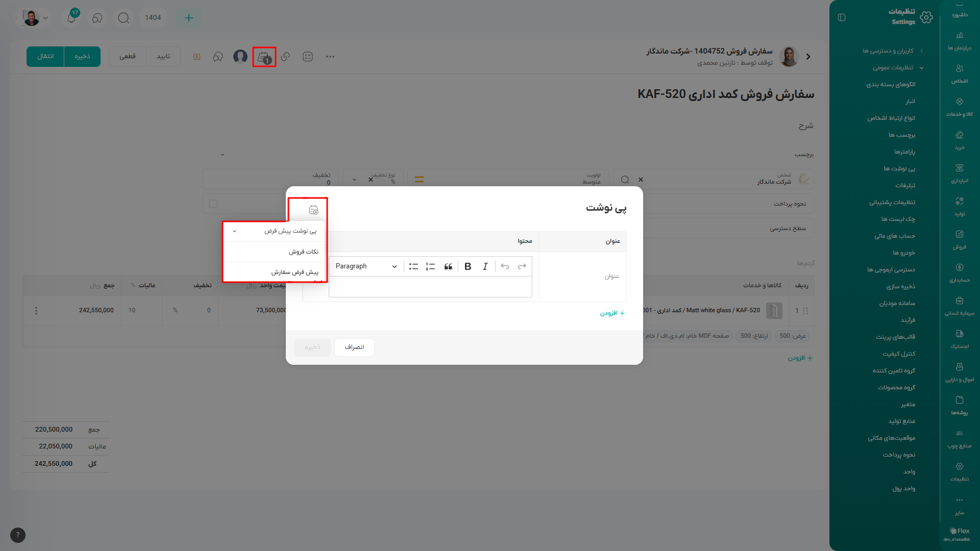Toggle italic text formatting
Viewport: 980px width, 551px height.
[x=485, y=266]
